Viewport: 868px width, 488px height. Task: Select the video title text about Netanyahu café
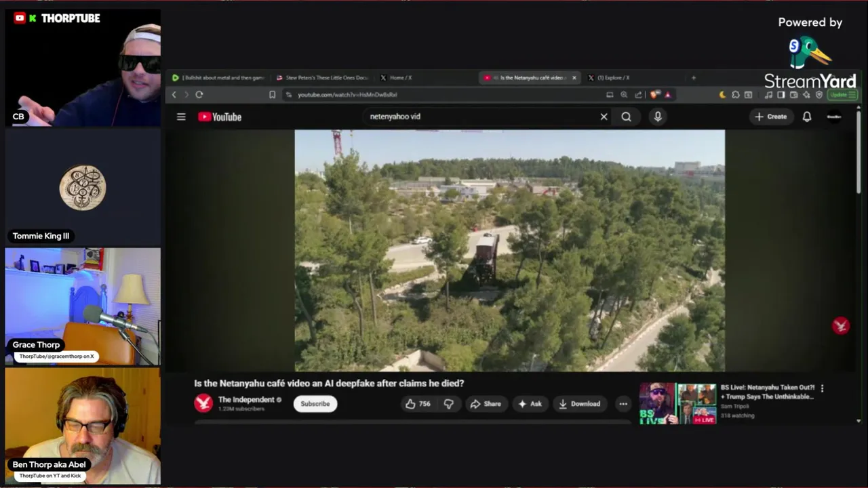coord(329,383)
